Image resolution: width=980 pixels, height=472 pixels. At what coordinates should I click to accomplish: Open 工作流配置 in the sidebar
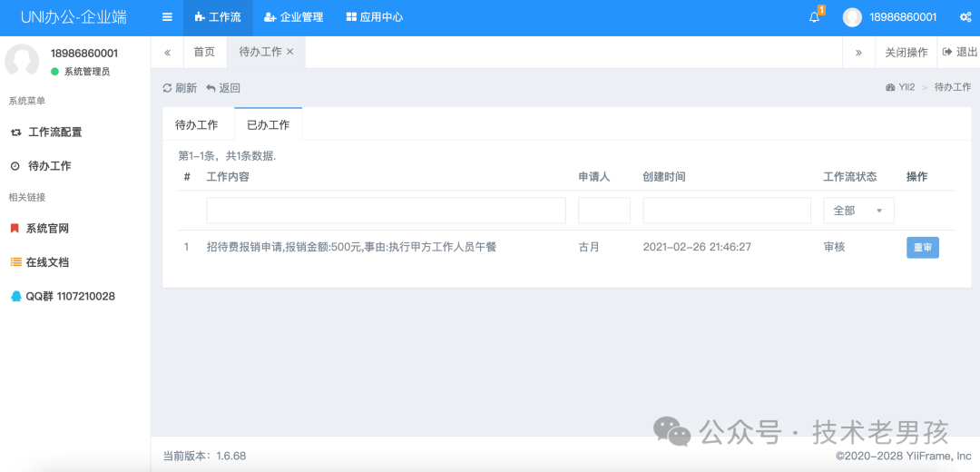[54, 133]
